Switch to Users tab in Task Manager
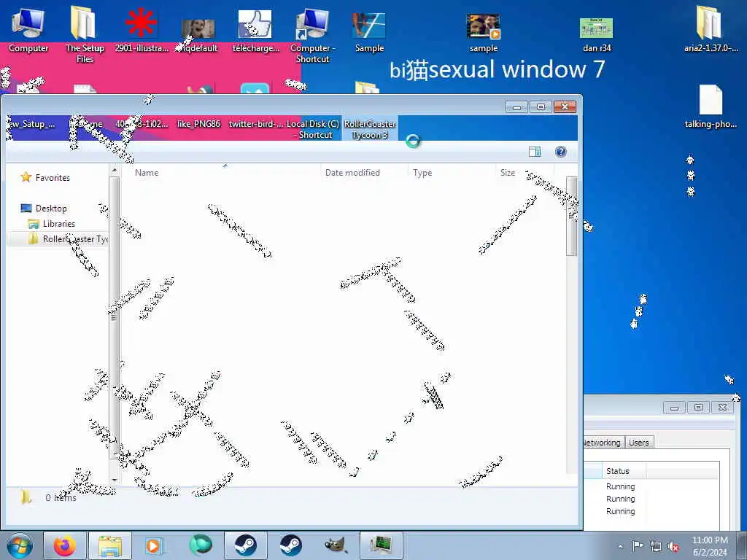The width and height of the screenshot is (747, 560). click(x=639, y=443)
